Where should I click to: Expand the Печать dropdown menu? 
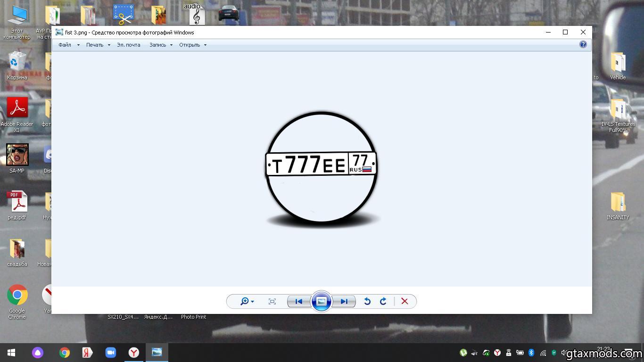point(98,45)
